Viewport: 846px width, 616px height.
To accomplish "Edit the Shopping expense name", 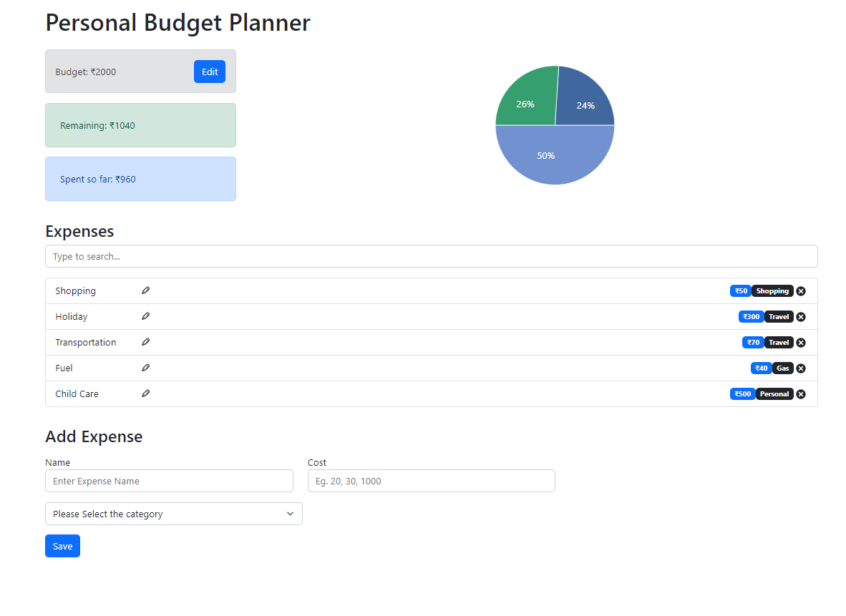I will pos(145,290).
